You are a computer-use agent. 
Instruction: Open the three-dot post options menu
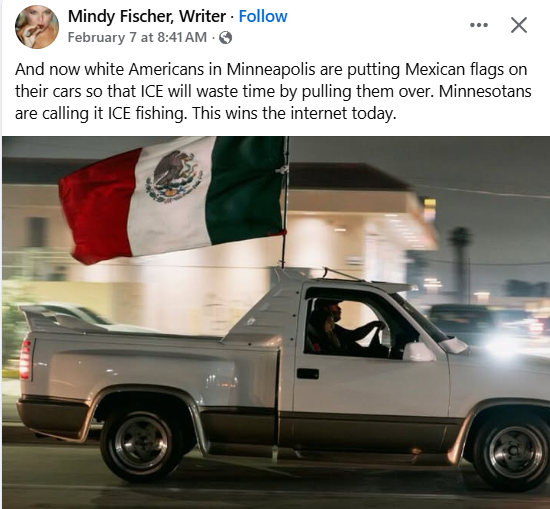pos(479,25)
